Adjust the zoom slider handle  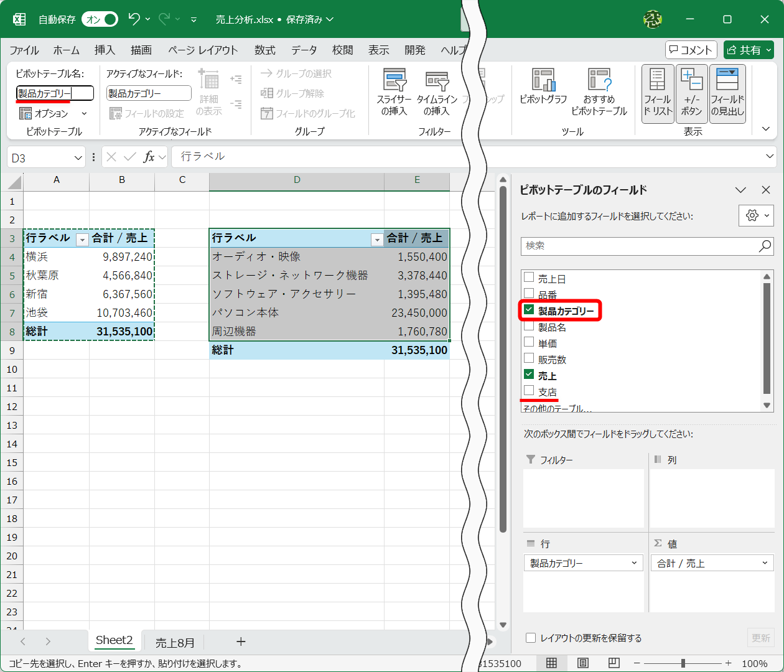[x=683, y=663]
